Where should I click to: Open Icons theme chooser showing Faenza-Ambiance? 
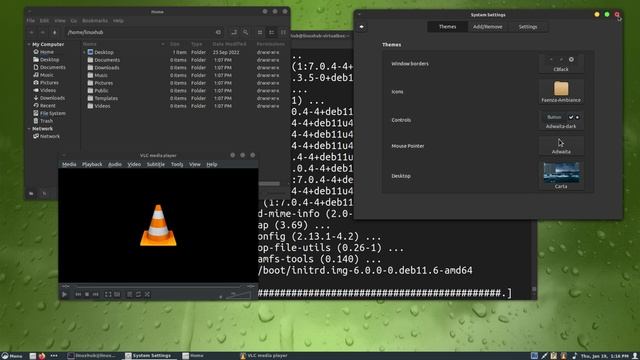coord(561,92)
